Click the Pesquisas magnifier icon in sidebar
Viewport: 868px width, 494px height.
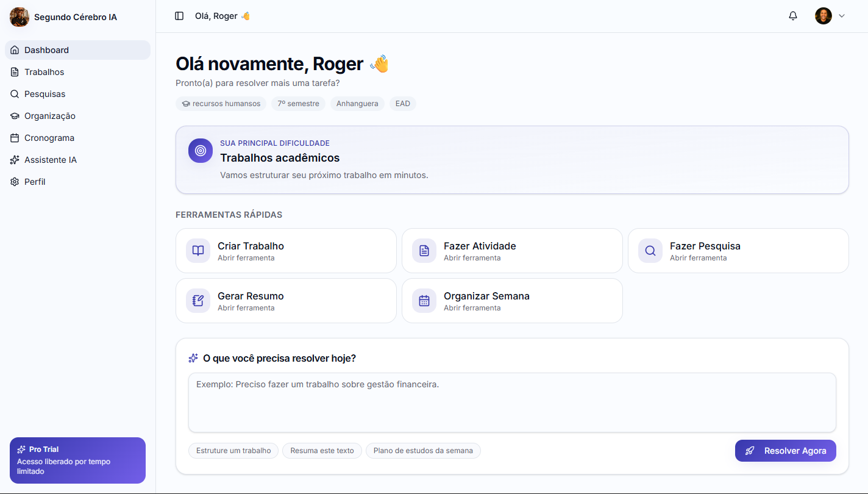point(15,94)
